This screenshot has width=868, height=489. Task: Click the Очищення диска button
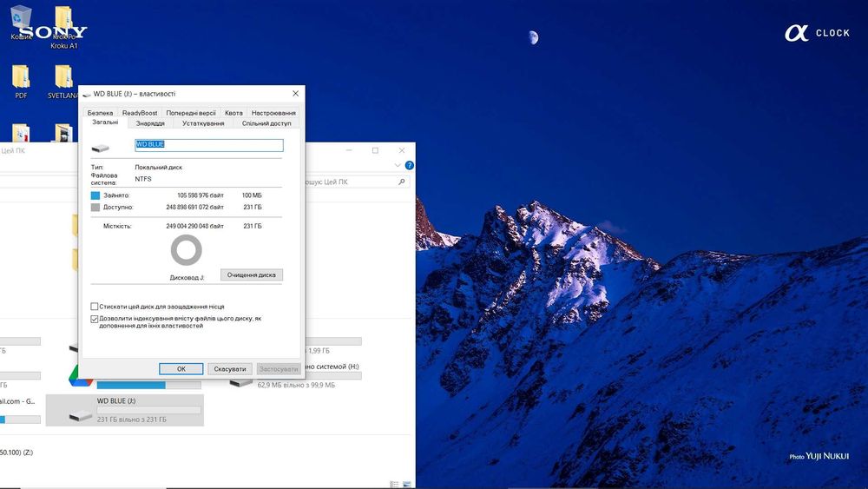tap(252, 274)
